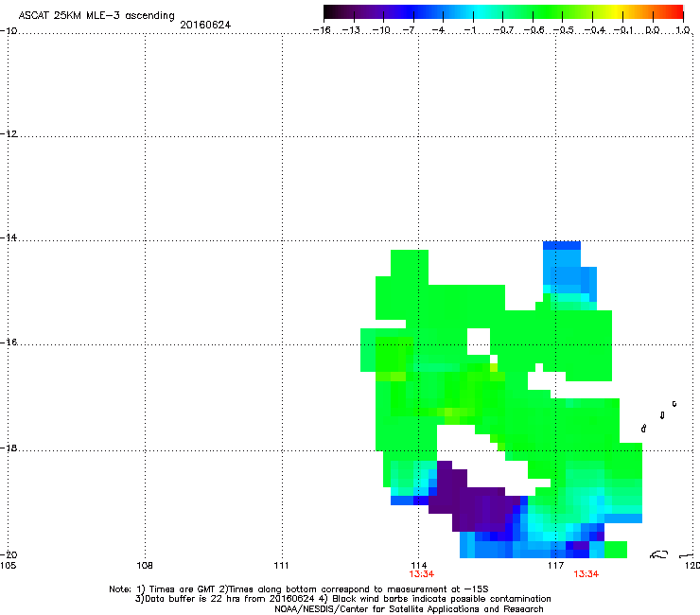Screen dimensions: 700x615
Task: Click the small island outlines near 17S
Action: (659, 416)
